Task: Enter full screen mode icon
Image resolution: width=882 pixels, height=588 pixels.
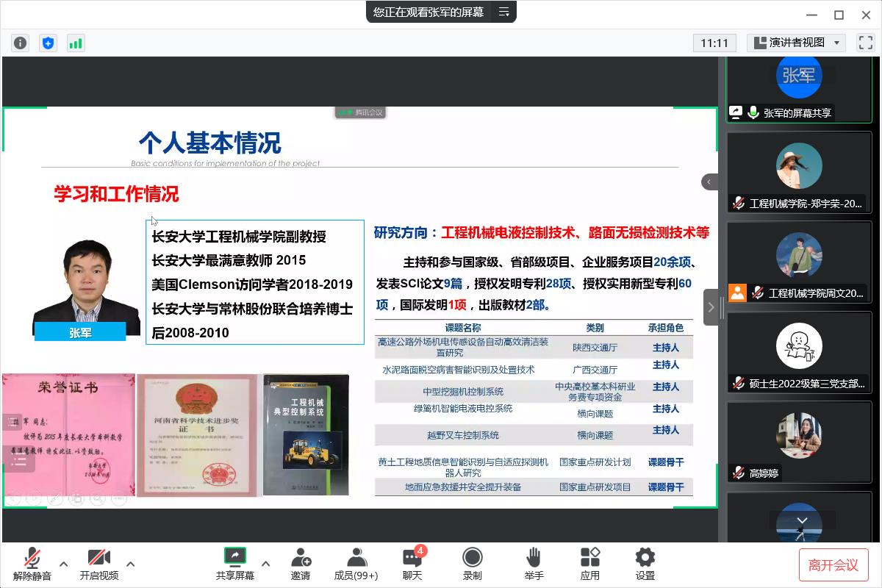Action: (865, 43)
